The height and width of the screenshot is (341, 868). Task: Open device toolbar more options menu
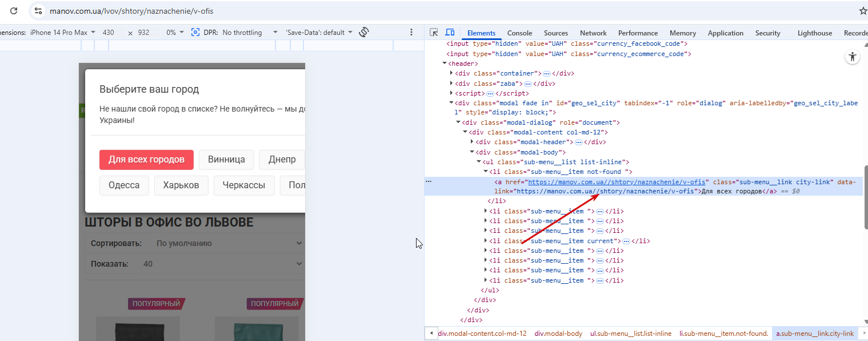[x=411, y=33]
